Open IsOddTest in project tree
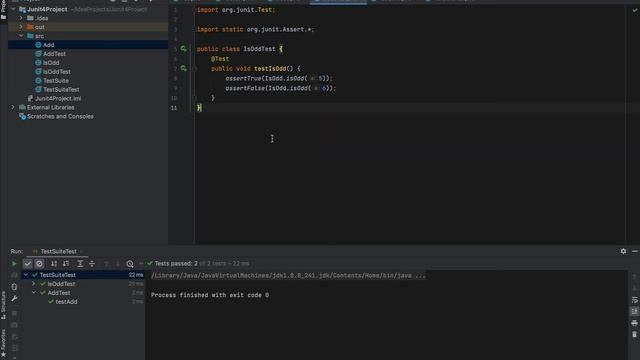Viewport: 640px width, 360px height. (x=57, y=72)
